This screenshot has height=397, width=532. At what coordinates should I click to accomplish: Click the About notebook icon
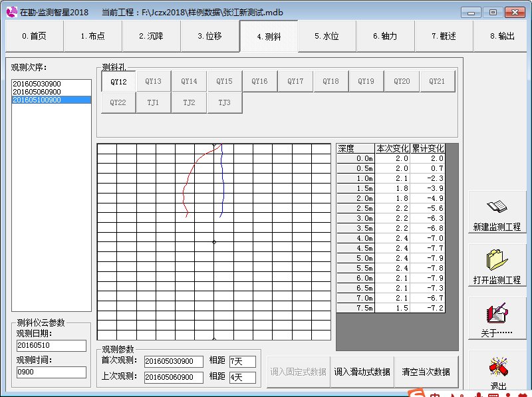(x=497, y=313)
